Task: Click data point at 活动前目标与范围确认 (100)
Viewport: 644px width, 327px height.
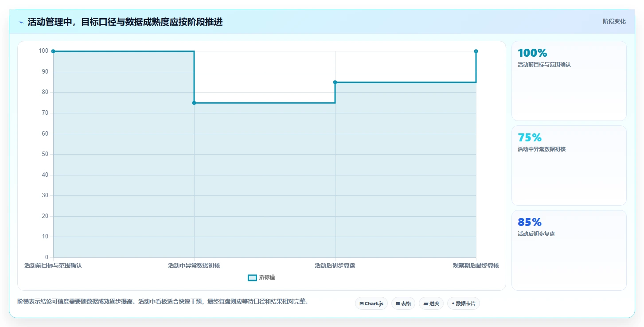Action: tap(53, 51)
